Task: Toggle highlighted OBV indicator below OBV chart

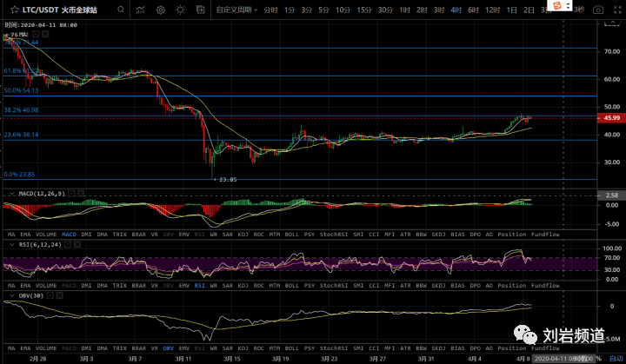Action: click(x=169, y=348)
